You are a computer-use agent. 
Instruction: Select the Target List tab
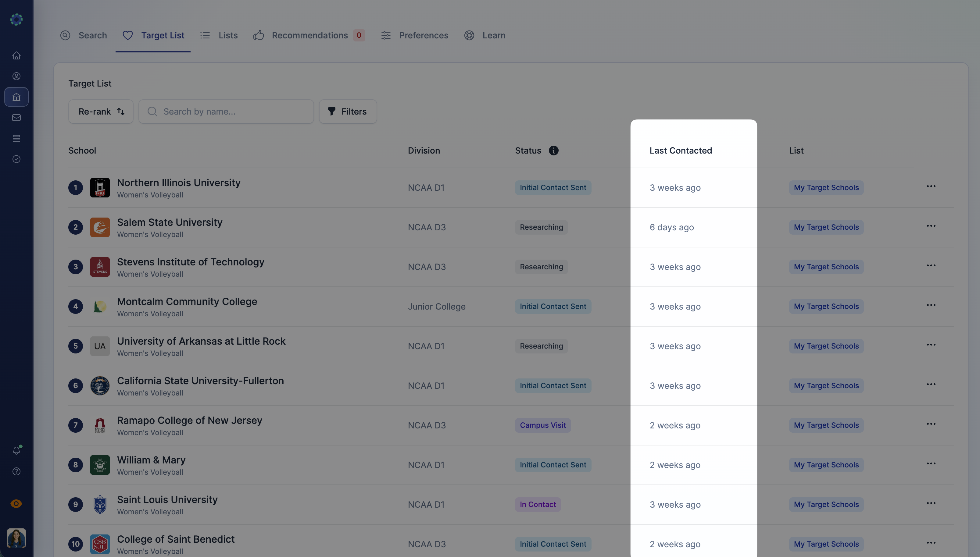(153, 35)
